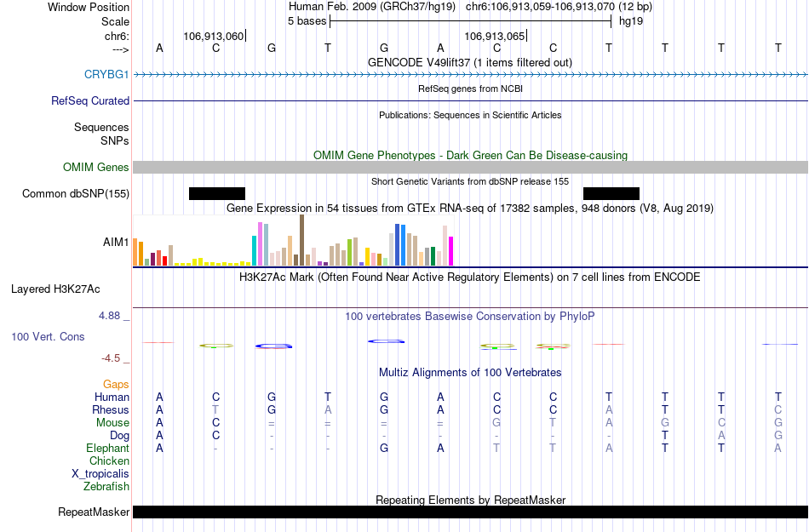Click the AIM1 GTEx expression label
Viewport: 809px width, 532px height.
coord(116,242)
